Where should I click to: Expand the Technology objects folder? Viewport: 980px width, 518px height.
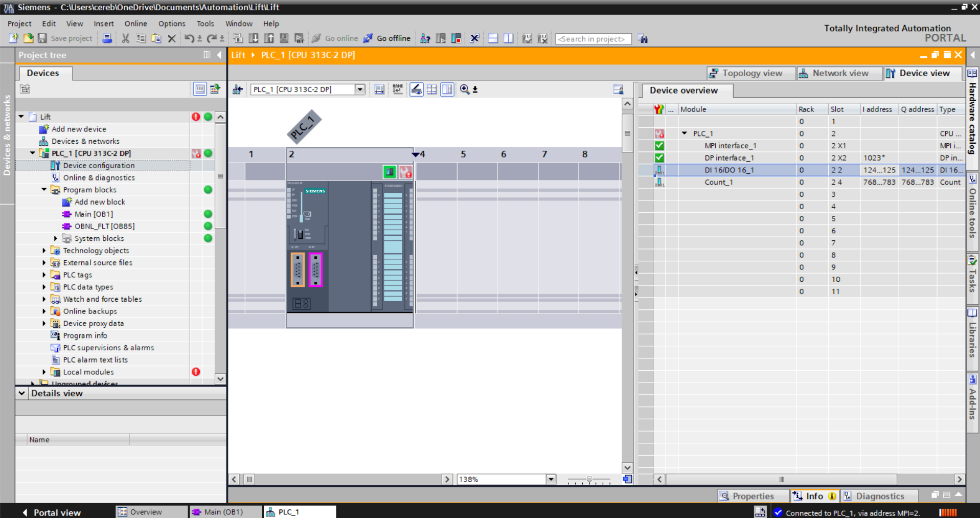click(44, 251)
